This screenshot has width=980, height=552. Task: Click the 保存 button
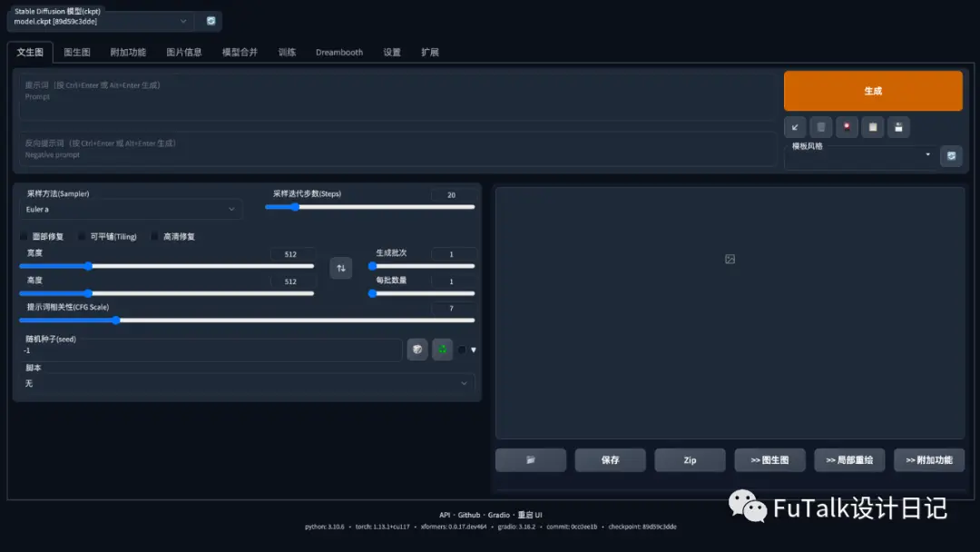click(x=610, y=460)
